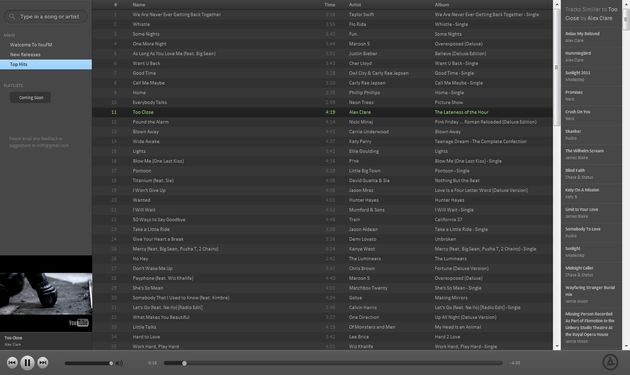Click artist Mumford & Sons

tap(366, 210)
